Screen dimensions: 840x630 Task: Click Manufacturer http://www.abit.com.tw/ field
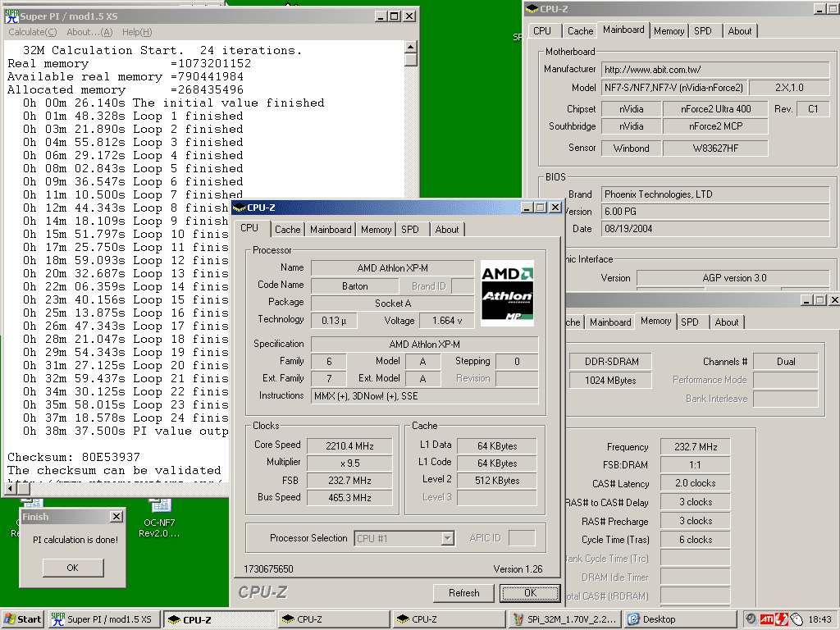[715, 70]
